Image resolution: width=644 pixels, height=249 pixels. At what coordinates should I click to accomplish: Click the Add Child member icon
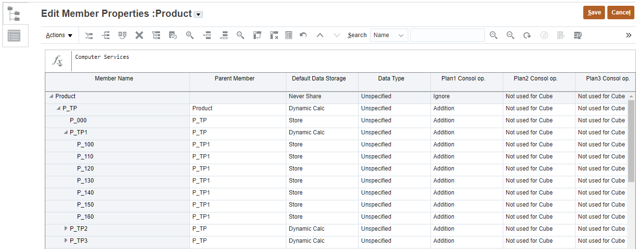89,35
